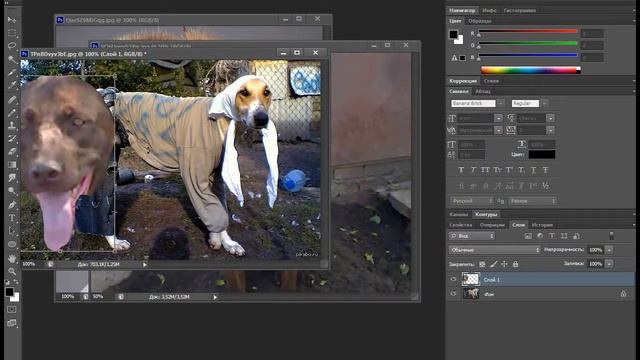Toggle Faux Bold in Character panel
Screen dimensions: 640x360
tap(461, 170)
